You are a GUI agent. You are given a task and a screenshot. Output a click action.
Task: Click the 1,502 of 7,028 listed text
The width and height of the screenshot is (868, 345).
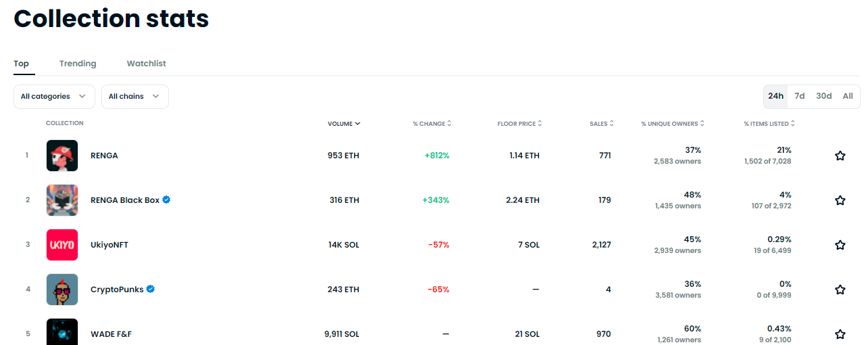(x=767, y=162)
